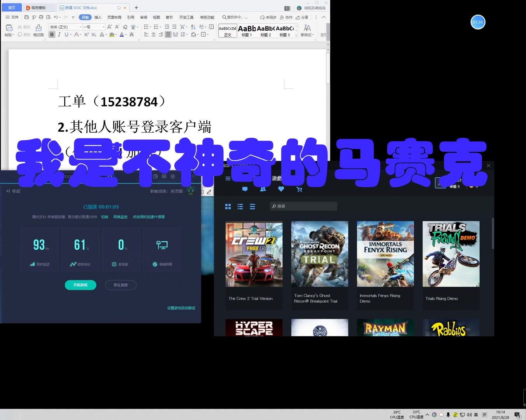Open the 审阅 Review tab
526x420 pixels.
point(144,17)
